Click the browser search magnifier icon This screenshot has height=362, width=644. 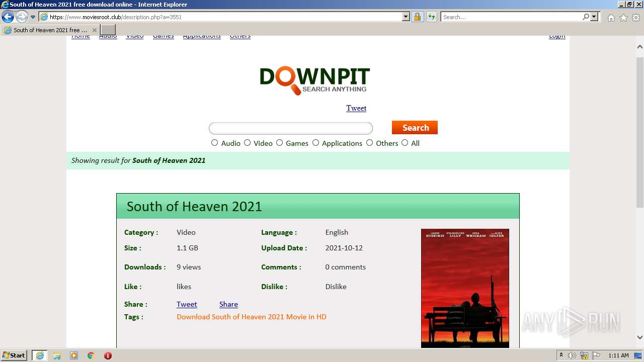pyautogui.click(x=586, y=17)
